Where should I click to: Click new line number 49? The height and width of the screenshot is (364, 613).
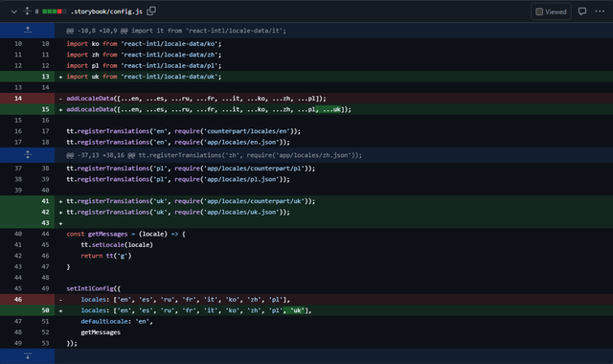[45, 288]
